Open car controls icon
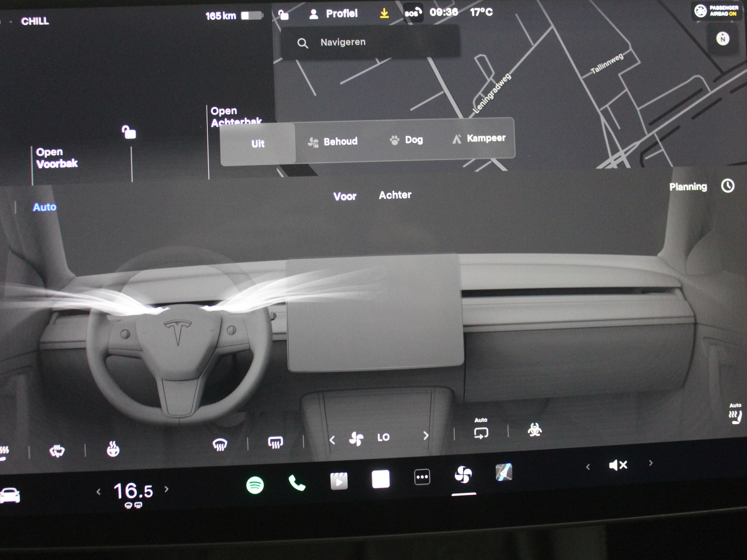The height and width of the screenshot is (560, 747). 10,495
